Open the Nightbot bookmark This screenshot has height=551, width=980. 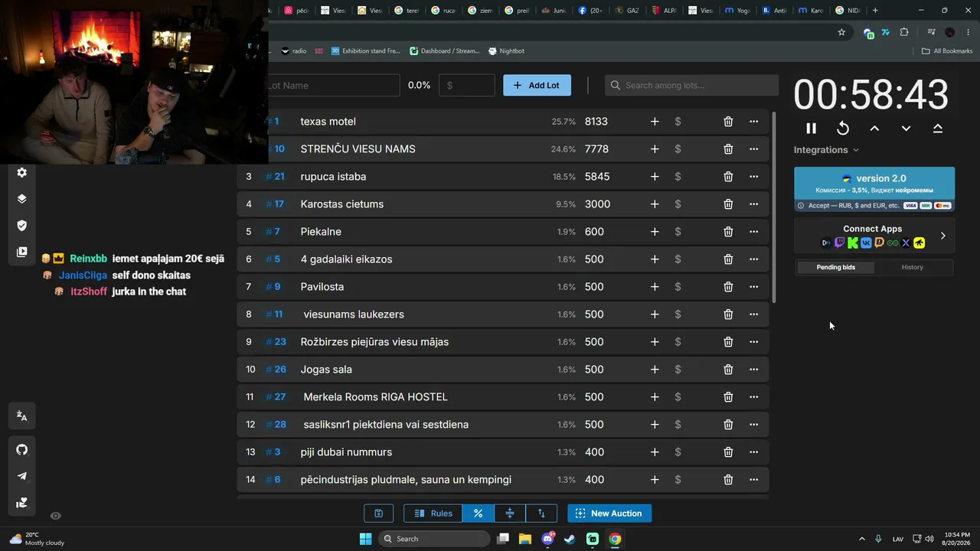[x=506, y=51]
